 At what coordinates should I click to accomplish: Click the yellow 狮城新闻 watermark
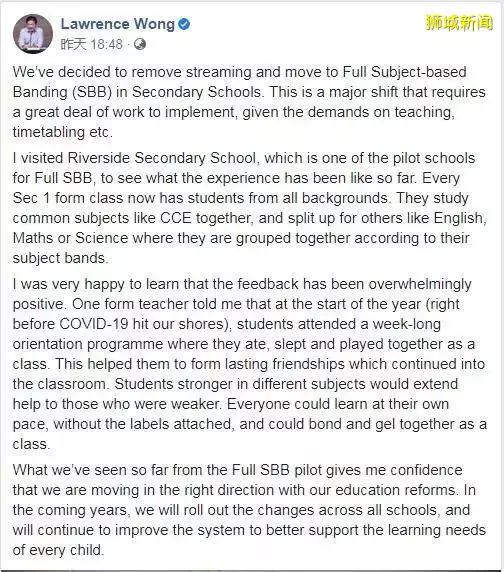(459, 23)
